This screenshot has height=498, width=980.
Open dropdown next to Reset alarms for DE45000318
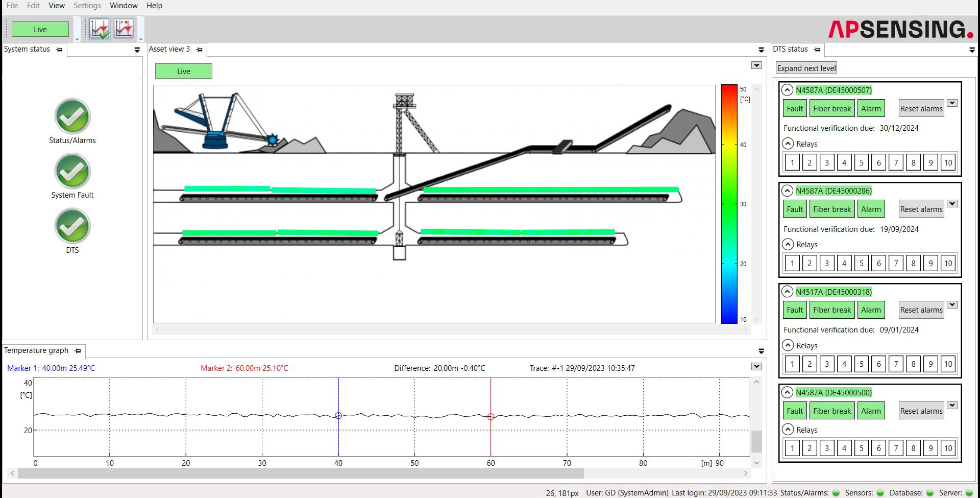[x=952, y=305]
